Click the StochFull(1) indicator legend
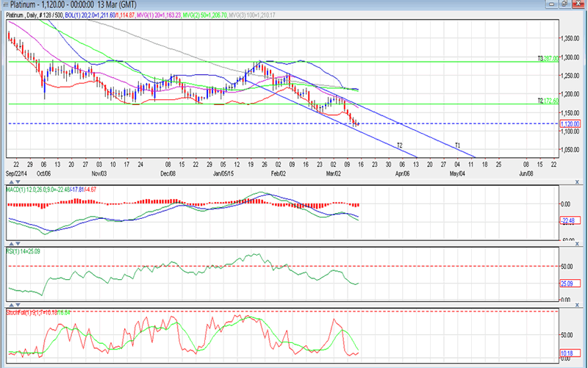This screenshot has width=588, height=368. (29, 312)
